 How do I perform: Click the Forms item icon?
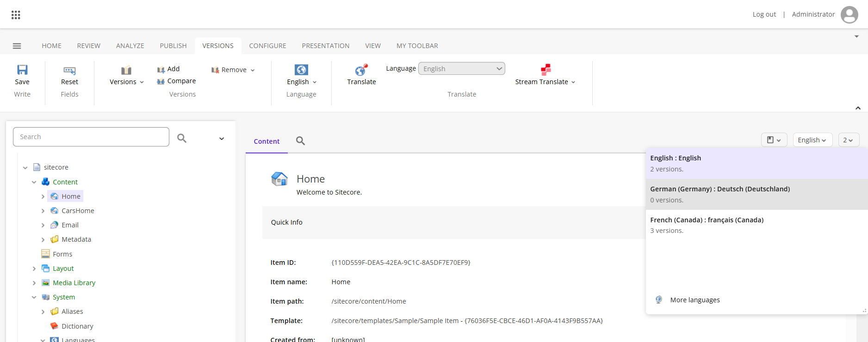tap(45, 254)
